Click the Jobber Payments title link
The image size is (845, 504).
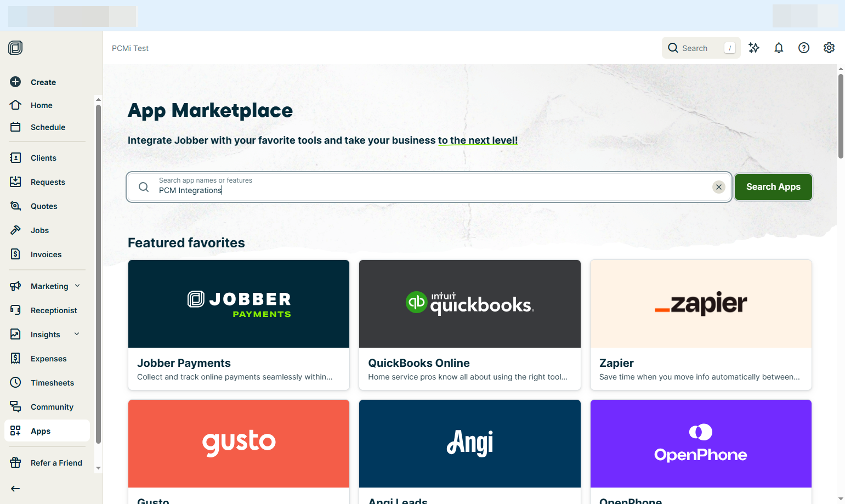184,363
